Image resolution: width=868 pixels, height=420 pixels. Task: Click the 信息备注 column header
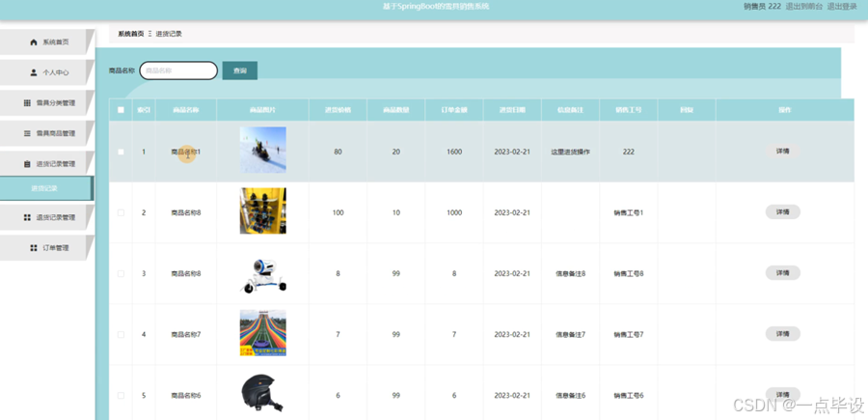coord(570,110)
